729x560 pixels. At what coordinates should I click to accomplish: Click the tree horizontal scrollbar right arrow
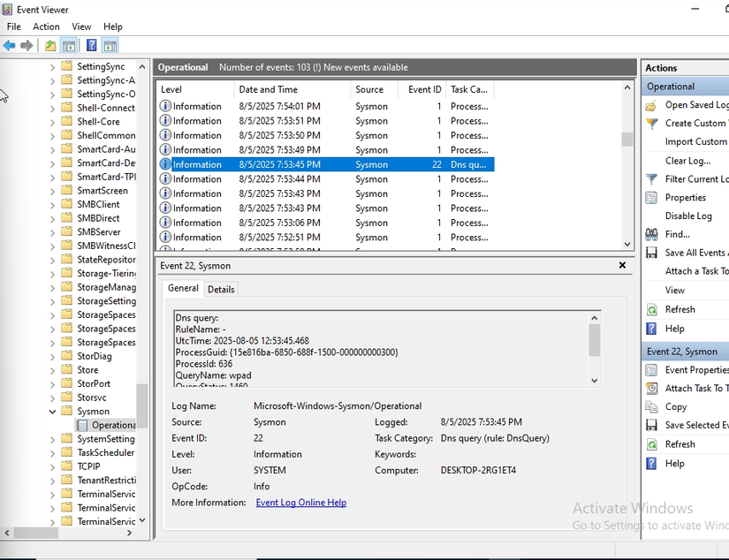tap(130, 533)
